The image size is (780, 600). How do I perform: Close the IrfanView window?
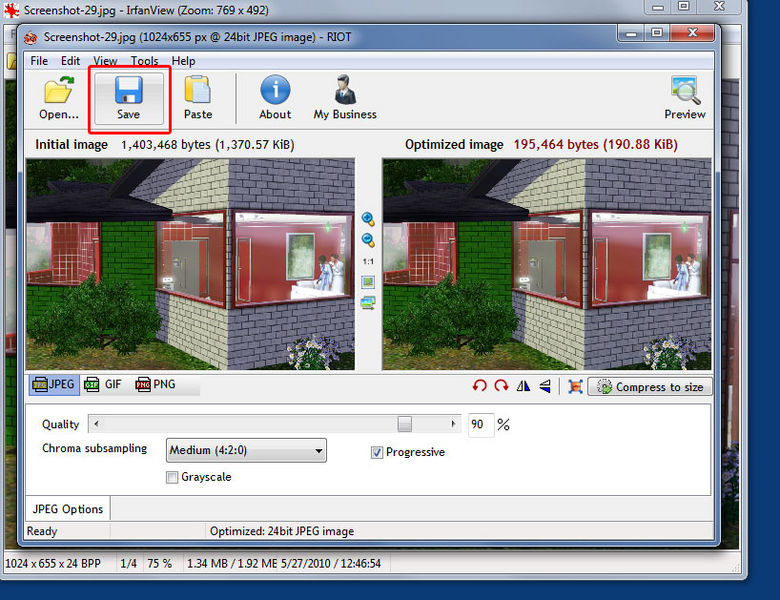pos(719,6)
